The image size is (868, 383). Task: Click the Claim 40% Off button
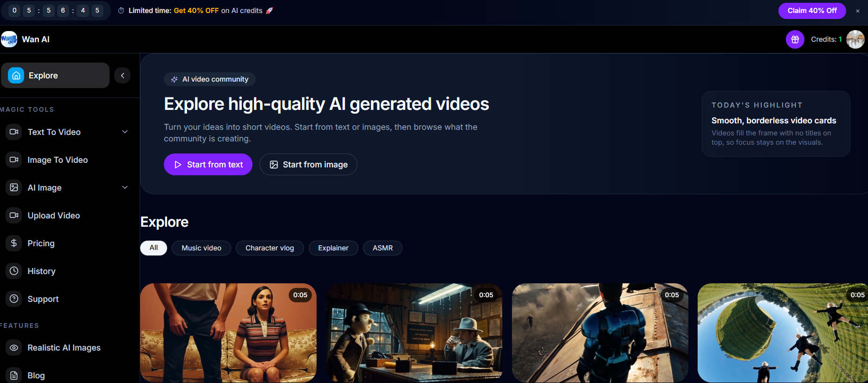812,11
